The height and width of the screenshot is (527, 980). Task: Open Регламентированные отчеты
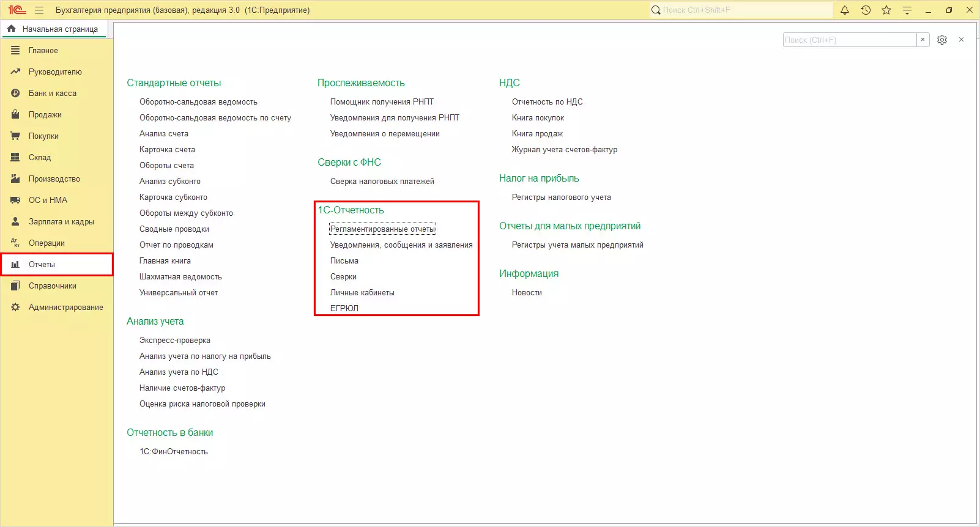[382, 229]
